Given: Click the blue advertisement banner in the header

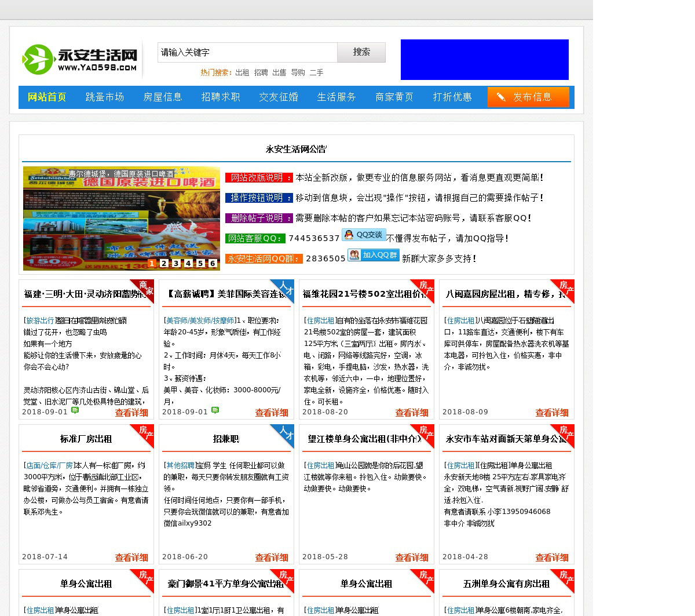Looking at the screenshot, I should click(x=484, y=60).
